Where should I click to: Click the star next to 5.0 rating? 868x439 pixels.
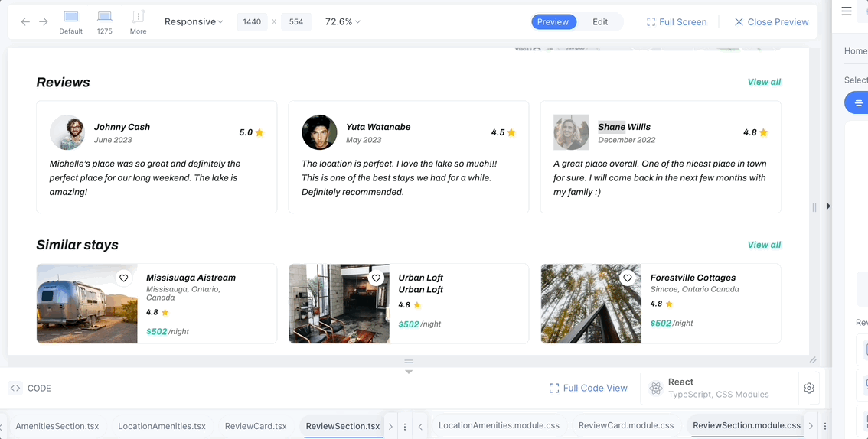259,133
